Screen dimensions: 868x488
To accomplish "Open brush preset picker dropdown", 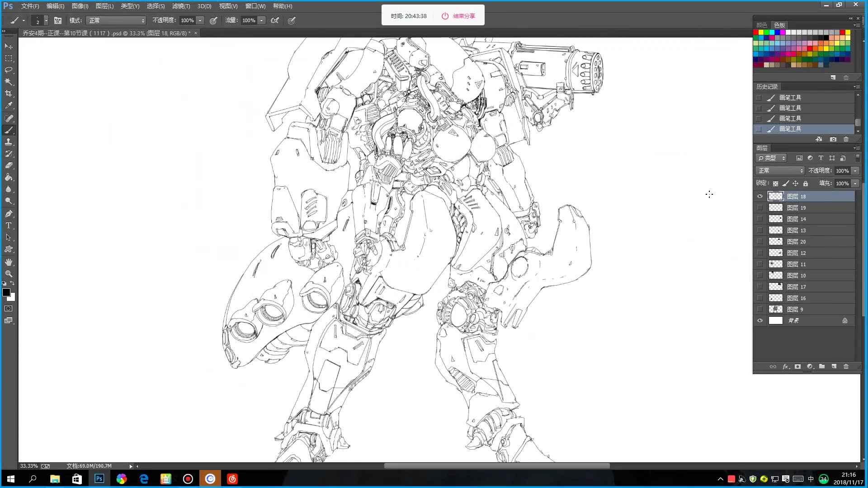I will click(x=46, y=20).
